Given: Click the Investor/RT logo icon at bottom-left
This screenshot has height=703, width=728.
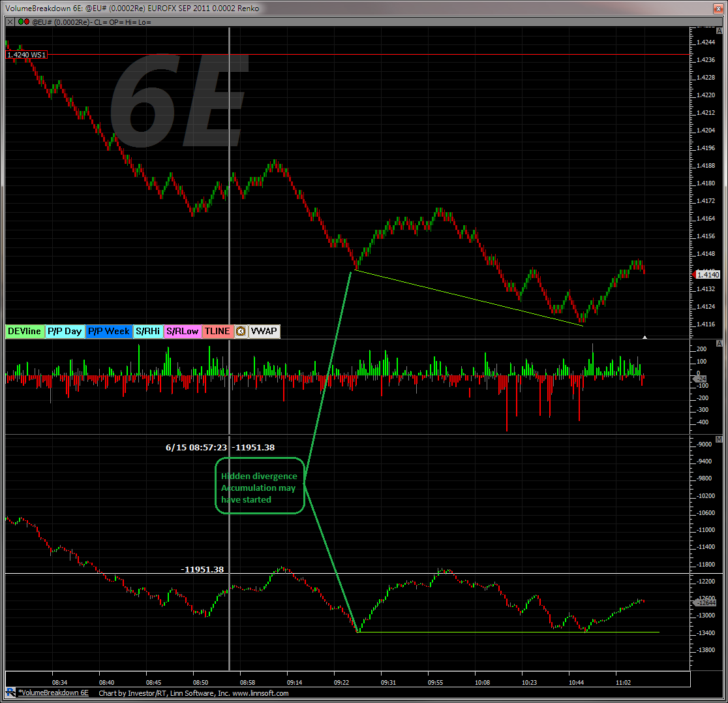Looking at the screenshot, I should point(10,693).
